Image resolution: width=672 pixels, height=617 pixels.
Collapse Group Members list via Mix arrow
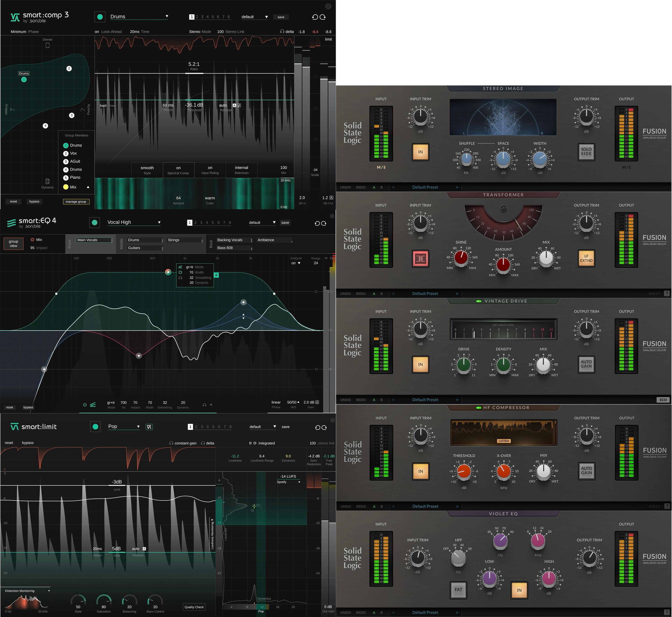coord(88,187)
